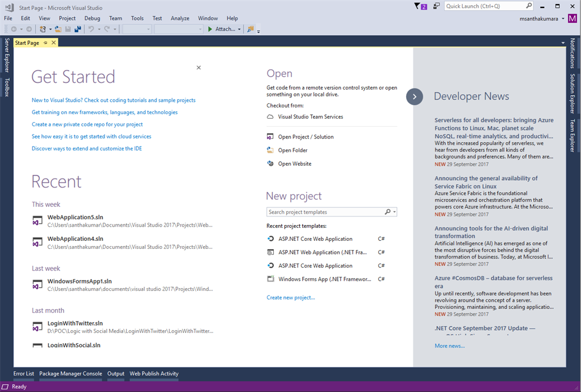Click the Navigate Backward toolbar icon

14,29
